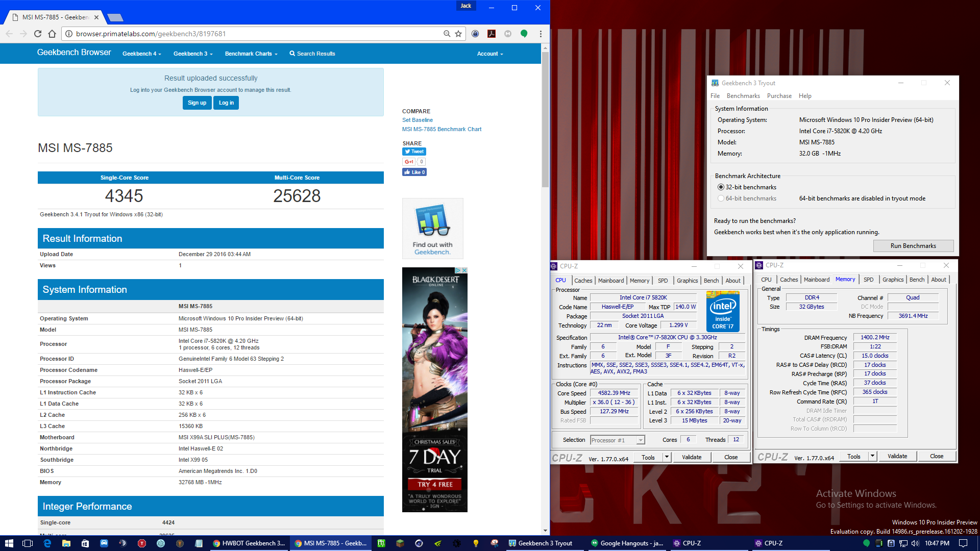Switch to Mainboard tab in left CPU-Z
This screenshot has width=980, height=551.
pos(611,281)
